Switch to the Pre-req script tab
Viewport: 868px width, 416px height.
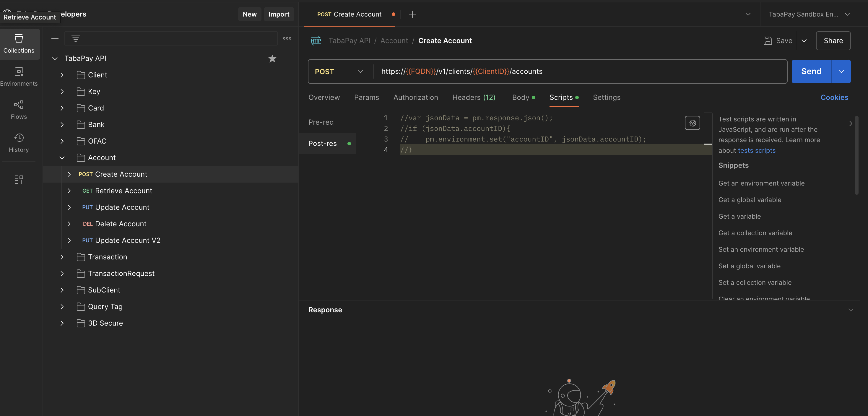pyautogui.click(x=321, y=122)
